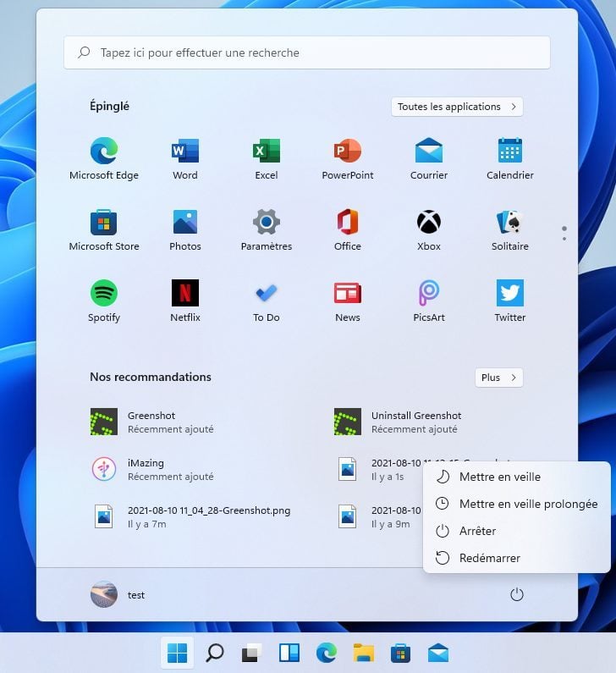Screen dimensions: 616x673
Task: Click the search box field
Action: point(306,52)
